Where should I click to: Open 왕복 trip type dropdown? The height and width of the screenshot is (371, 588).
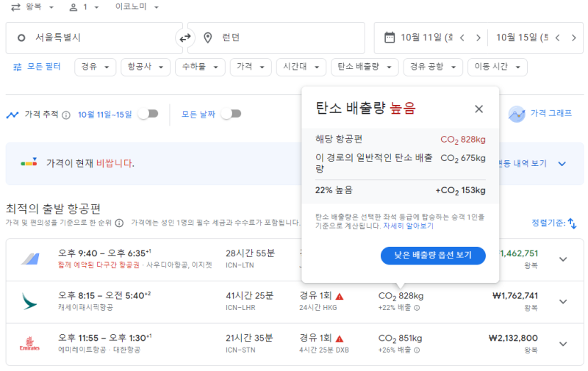pyautogui.click(x=32, y=7)
